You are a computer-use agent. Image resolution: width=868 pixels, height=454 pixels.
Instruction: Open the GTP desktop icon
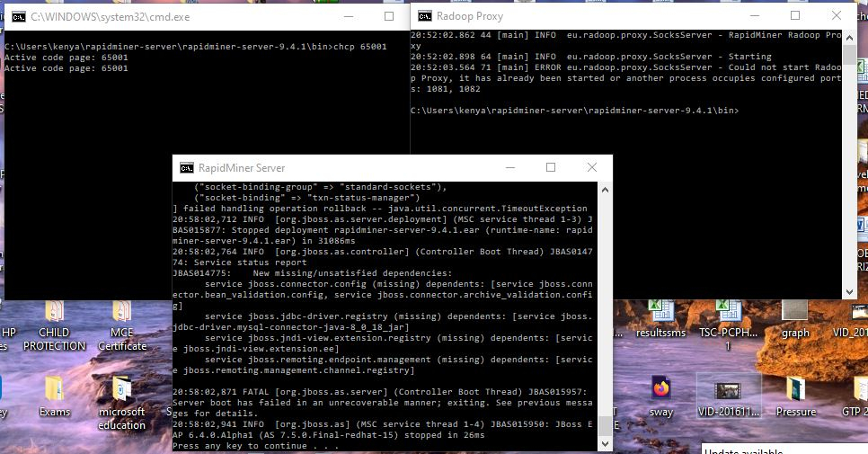pyautogui.click(x=855, y=396)
